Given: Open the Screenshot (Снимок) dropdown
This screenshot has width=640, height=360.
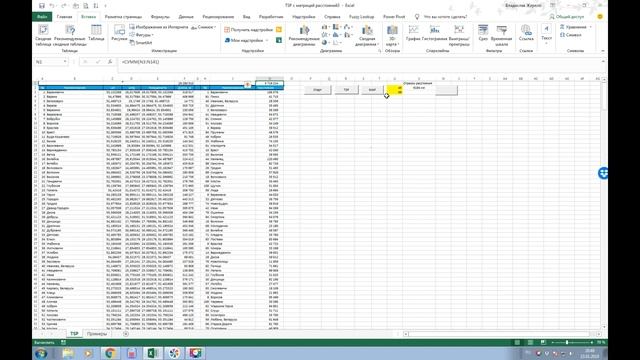Looking at the screenshot, I should click(x=203, y=27).
